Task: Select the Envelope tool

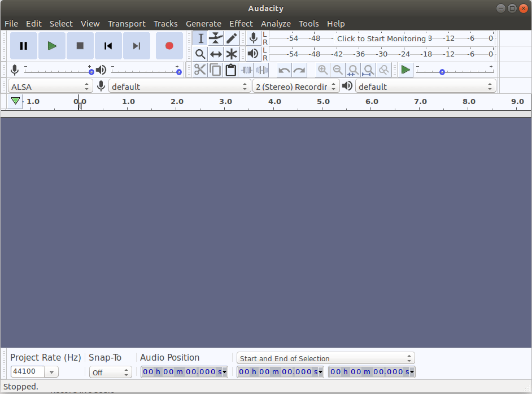Action: point(216,38)
